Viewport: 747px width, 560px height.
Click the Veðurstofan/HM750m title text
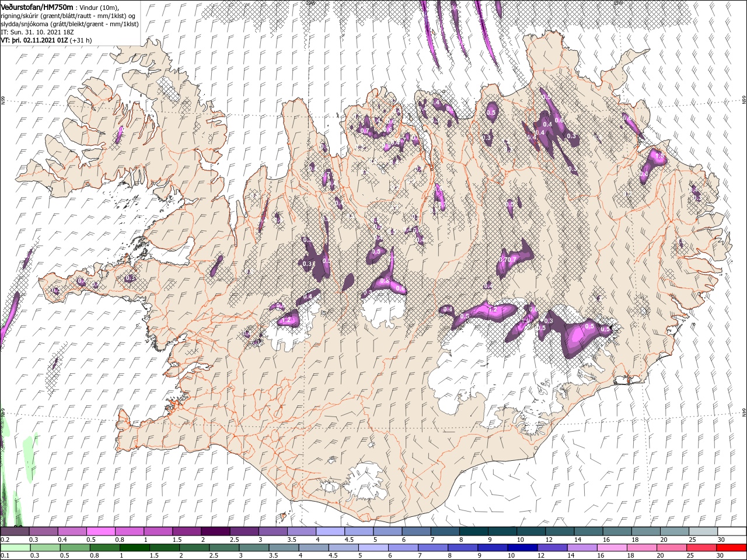click(x=36, y=6)
